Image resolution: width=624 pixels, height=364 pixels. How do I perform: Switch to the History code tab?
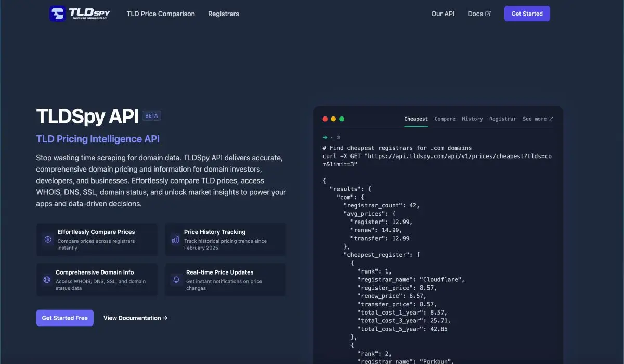point(472,119)
